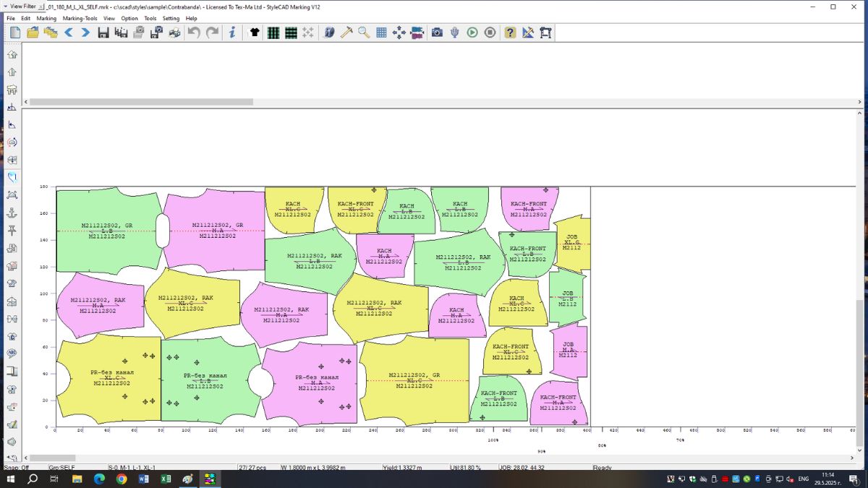Select the yellow JOB XL.C piece
Image resolution: width=868 pixels, height=488 pixels.
click(x=572, y=243)
